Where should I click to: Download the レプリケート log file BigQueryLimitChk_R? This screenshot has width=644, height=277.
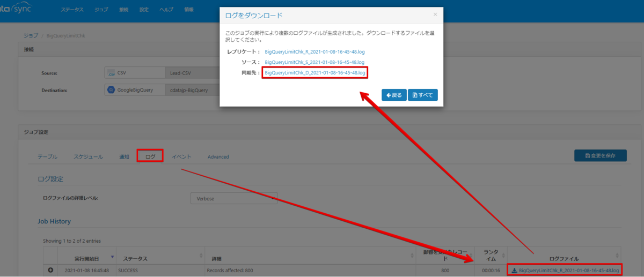[x=314, y=52]
